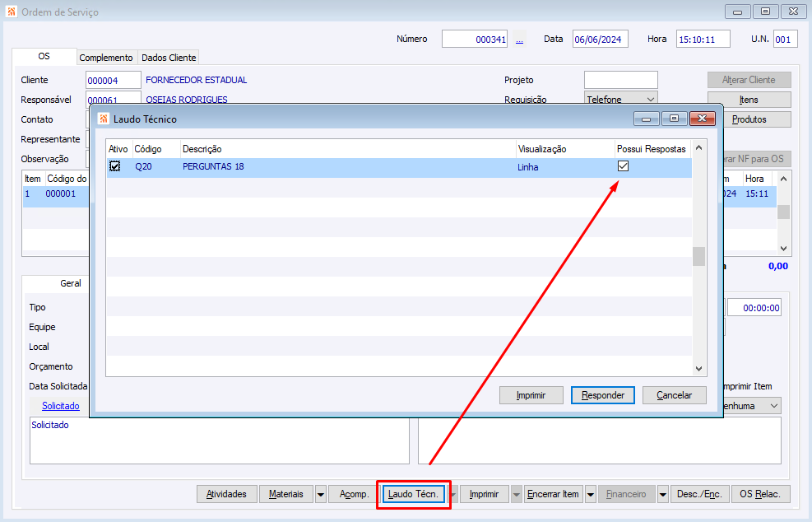Expand the Materiais dropdown arrow
The width and height of the screenshot is (812, 522).
coord(321,494)
